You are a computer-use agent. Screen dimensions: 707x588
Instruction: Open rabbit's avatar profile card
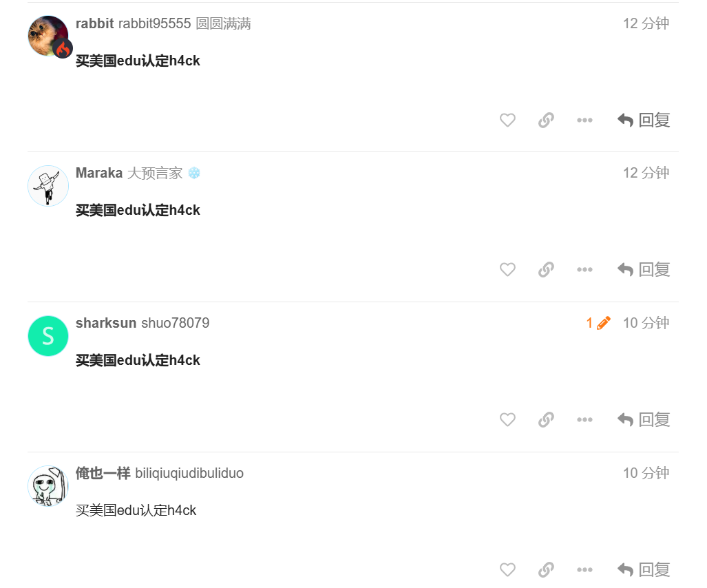(x=48, y=36)
